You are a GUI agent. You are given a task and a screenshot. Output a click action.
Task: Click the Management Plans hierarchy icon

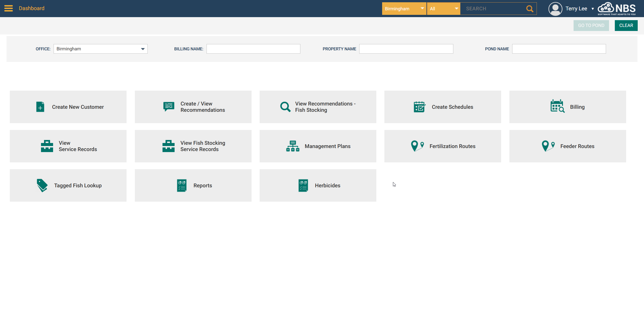pyautogui.click(x=293, y=146)
